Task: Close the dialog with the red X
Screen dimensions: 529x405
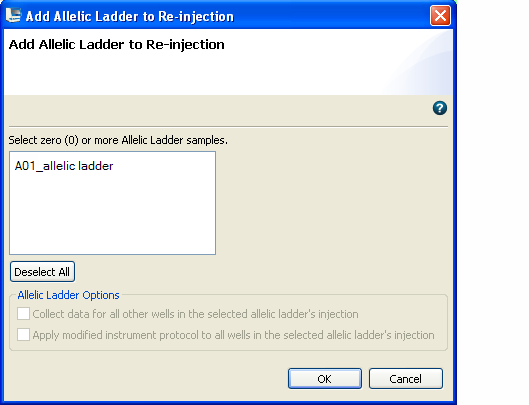Action: 440,16
